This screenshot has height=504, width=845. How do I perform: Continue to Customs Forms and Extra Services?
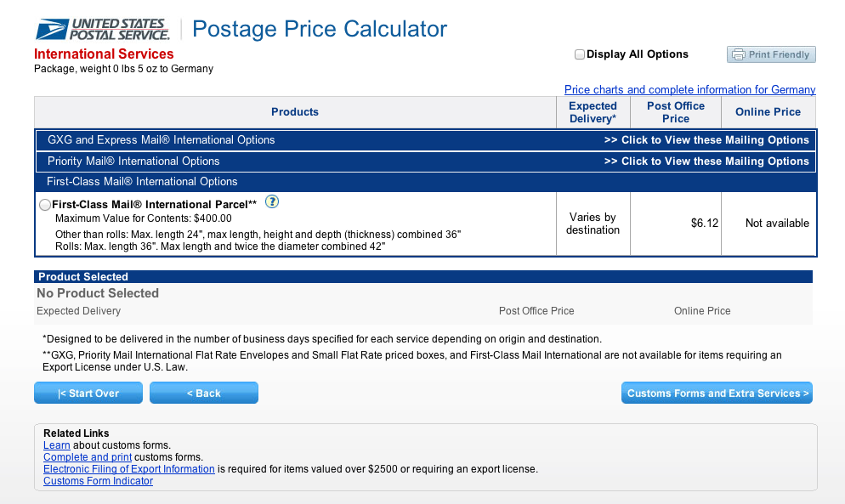717,393
